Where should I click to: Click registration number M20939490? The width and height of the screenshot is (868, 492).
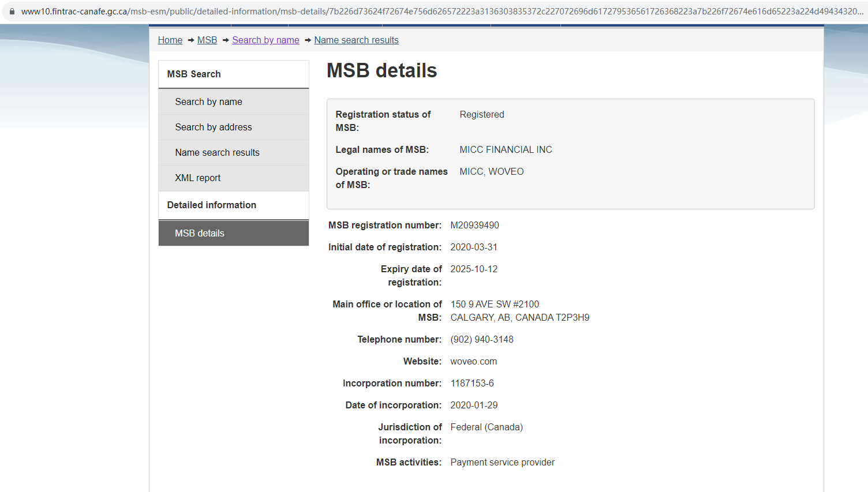click(x=474, y=225)
